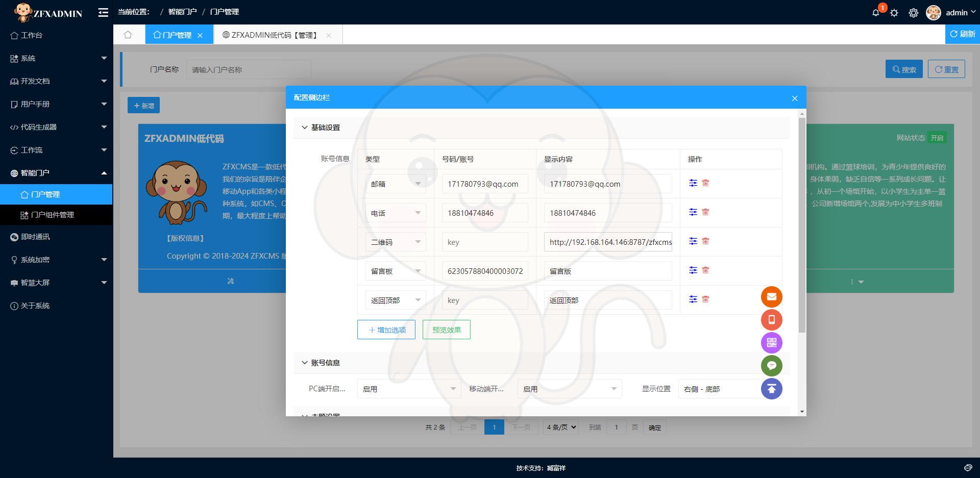Image resolution: width=980 pixels, height=478 pixels.
Task: Focus the 邮箱 account number field
Action: pos(485,184)
